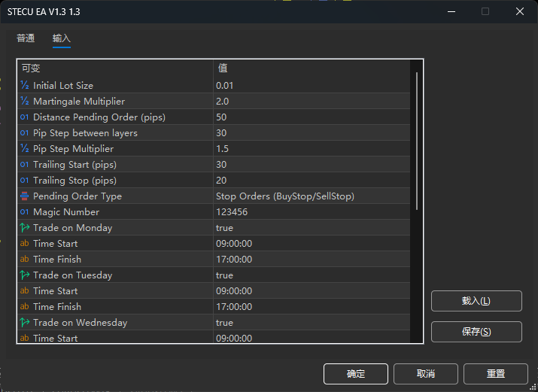Switch to the 普通 tab
The width and height of the screenshot is (538, 392).
click(x=26, y=38)
